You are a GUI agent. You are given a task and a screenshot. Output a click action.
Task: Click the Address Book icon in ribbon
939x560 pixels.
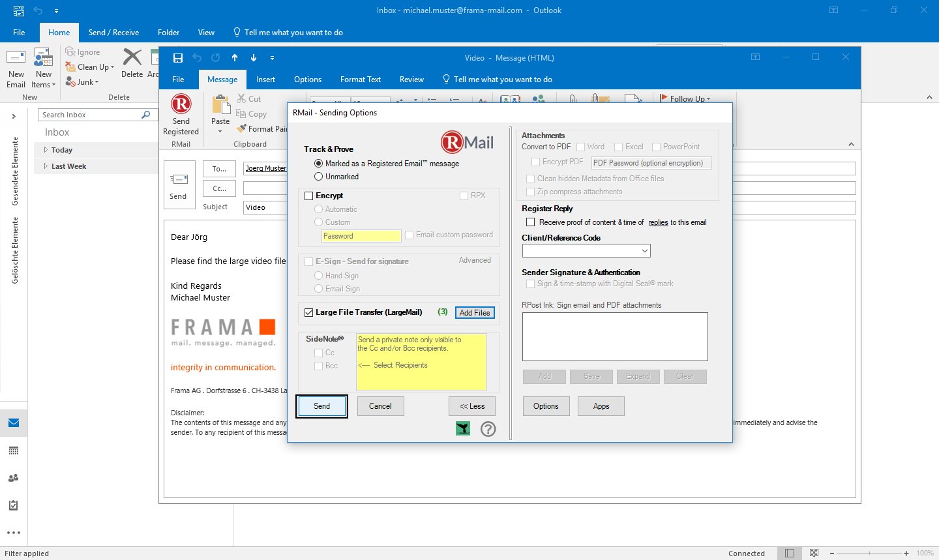click(x=511, y=99)
